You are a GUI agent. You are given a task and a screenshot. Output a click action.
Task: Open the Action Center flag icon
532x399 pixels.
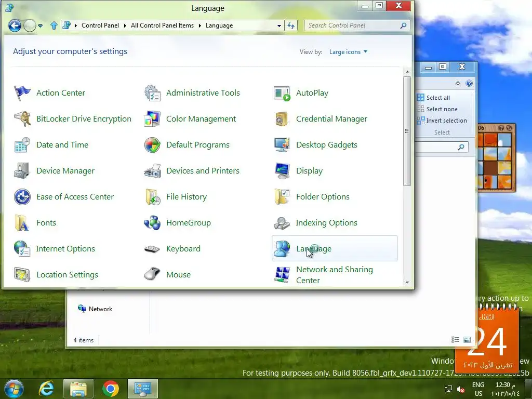click(x=22, y=93)
